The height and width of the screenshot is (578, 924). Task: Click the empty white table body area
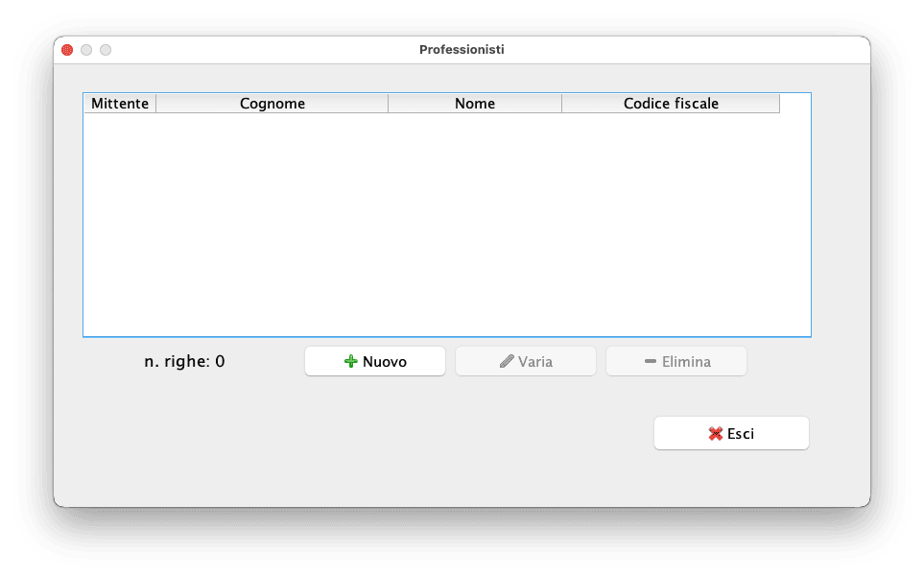447,224
